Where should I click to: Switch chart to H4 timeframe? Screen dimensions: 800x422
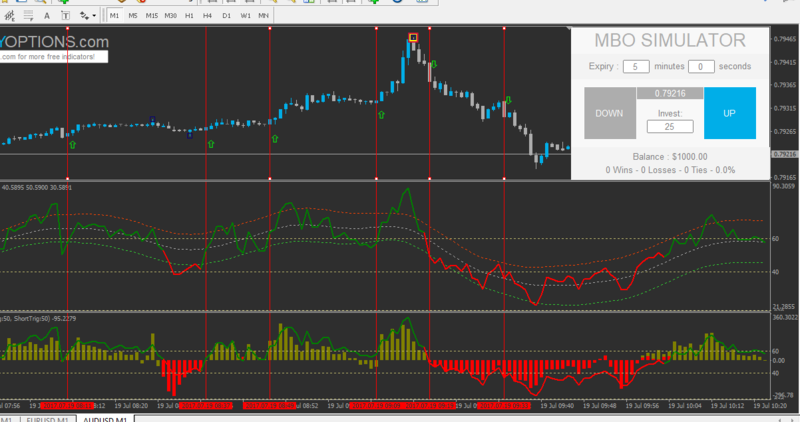(207, 16)
